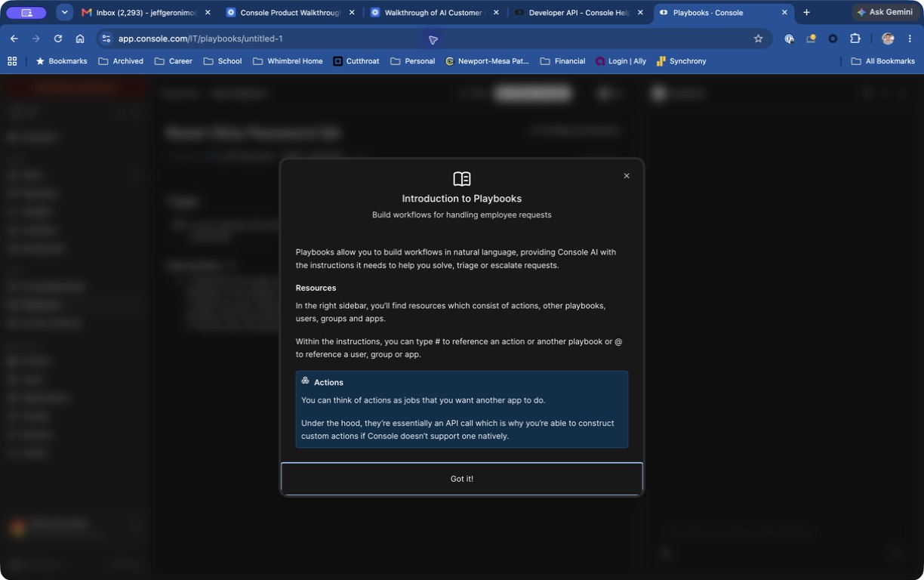This screenshot has height=580, width=924.
Task: Open the Career bookmarks folder
Action: (174, 61)
